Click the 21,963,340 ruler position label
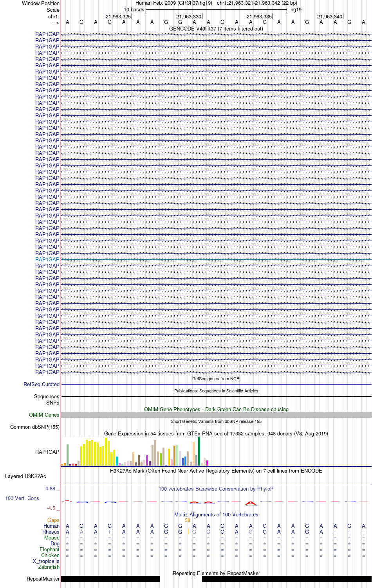The width and height of the screenshot is (372, 588). 330,17
